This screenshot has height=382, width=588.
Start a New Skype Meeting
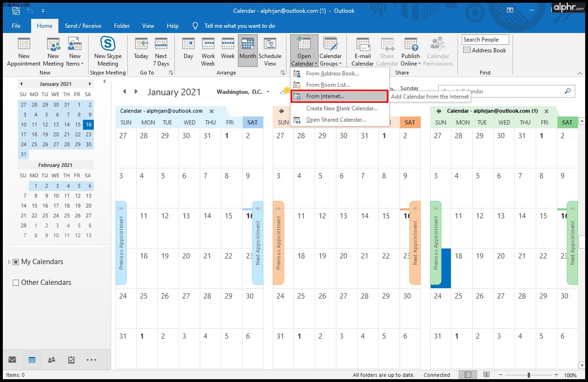(x=108, y=52)
